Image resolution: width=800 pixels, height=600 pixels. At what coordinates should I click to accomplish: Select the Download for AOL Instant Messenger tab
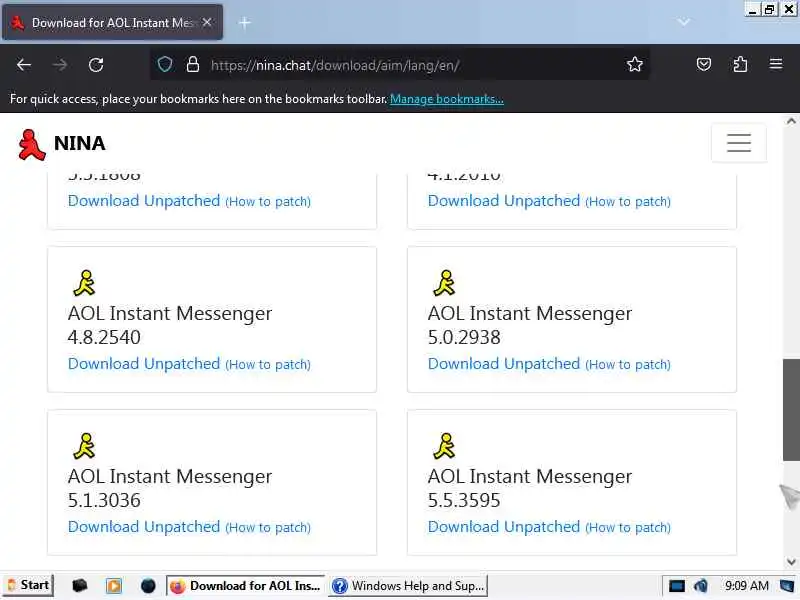click(112, 22)
